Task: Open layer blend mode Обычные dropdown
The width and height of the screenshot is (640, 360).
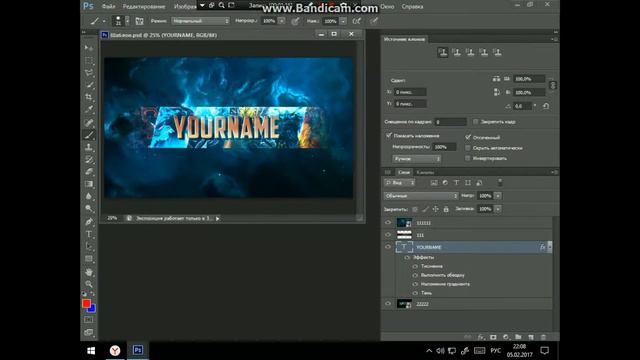Action: [x=421, y=196]
